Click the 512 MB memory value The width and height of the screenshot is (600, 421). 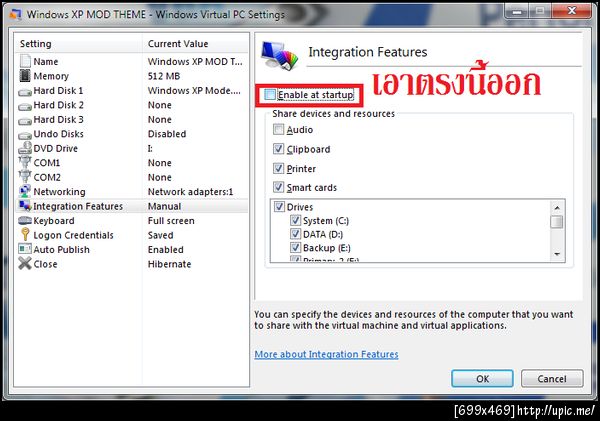pos(164,76)
